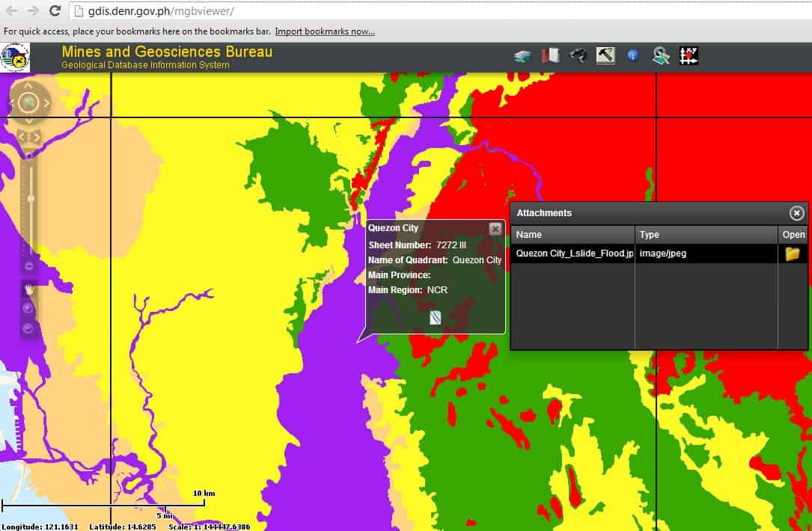The width and height of the screenshot is (812, 531).
Task: Pan map right with navigation arrow
Action: [x=46, y=103]
